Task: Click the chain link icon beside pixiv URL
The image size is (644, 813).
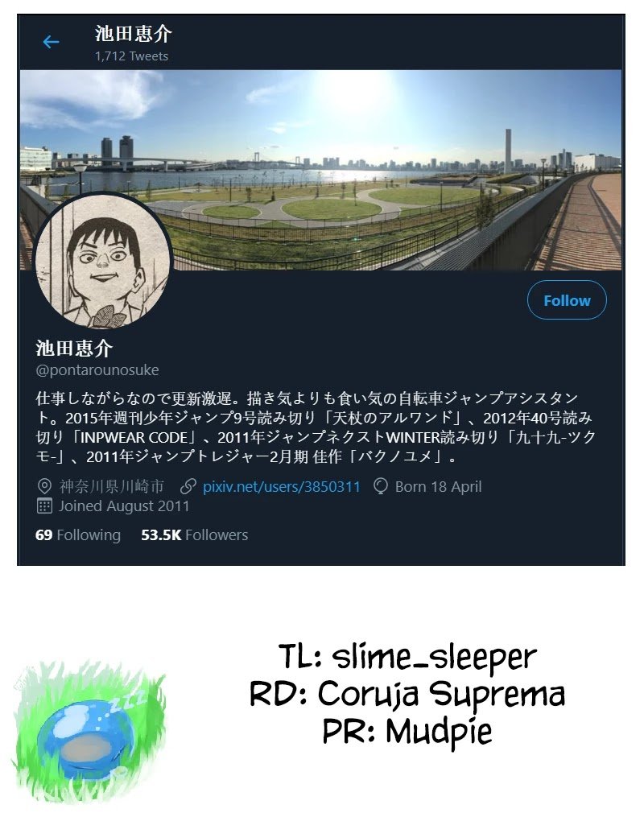Action: 188,486
